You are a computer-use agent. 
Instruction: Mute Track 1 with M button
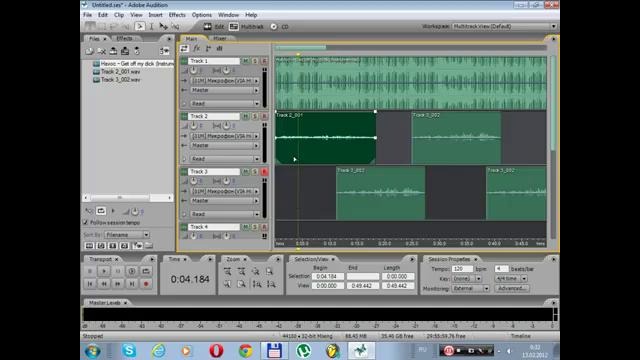(246, 61)
